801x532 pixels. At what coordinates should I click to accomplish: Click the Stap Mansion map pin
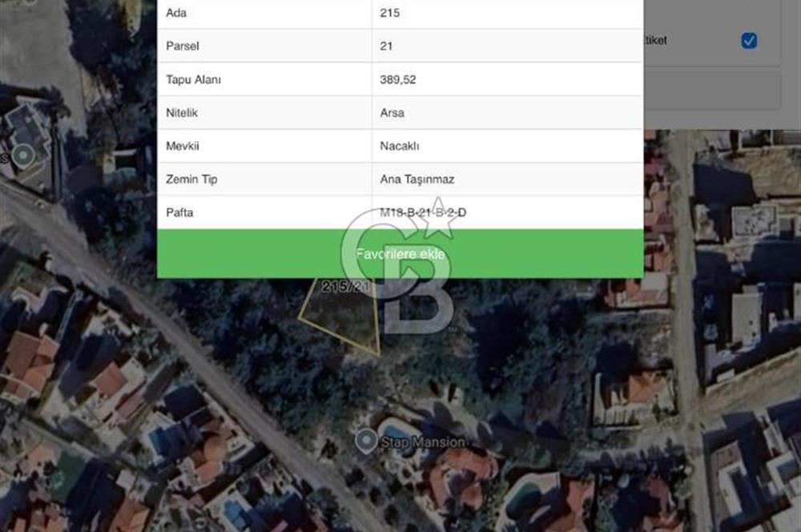[x=366, y=441]
